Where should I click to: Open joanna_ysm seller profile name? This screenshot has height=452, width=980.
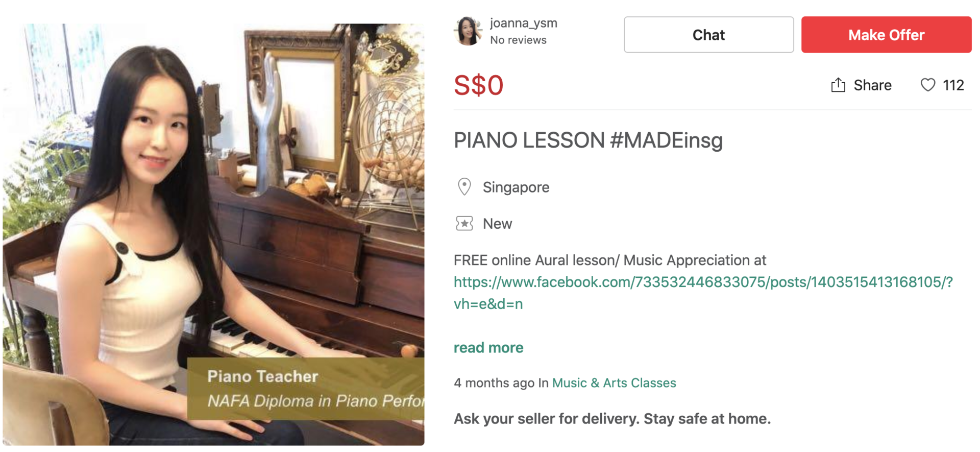click(x=524, y=23)
